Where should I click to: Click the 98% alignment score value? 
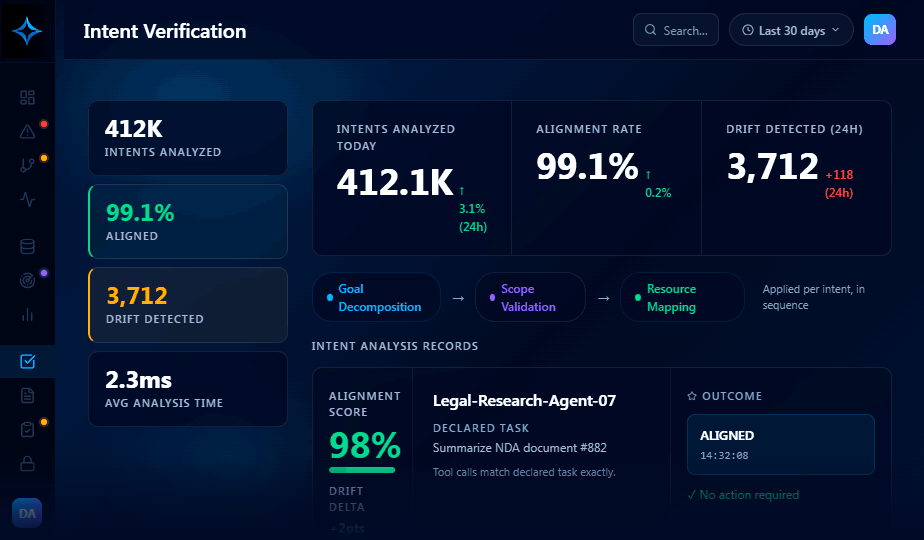(x=365, y=446)
